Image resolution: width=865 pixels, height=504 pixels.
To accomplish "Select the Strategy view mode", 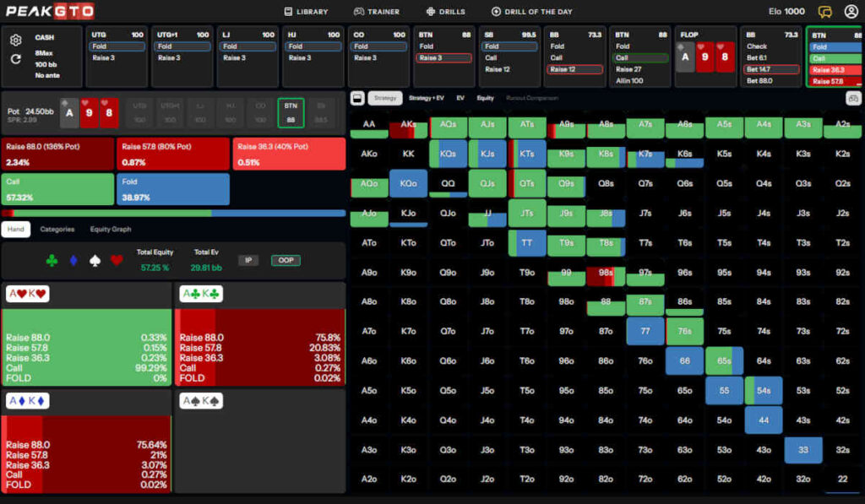I will pos(385,98).
